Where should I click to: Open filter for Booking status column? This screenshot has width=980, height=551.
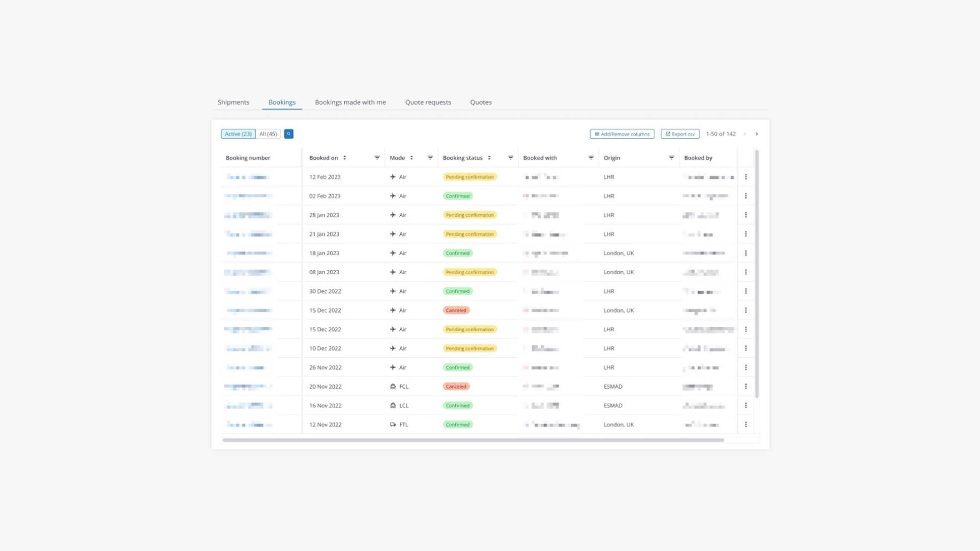click(x=510, y=158)
